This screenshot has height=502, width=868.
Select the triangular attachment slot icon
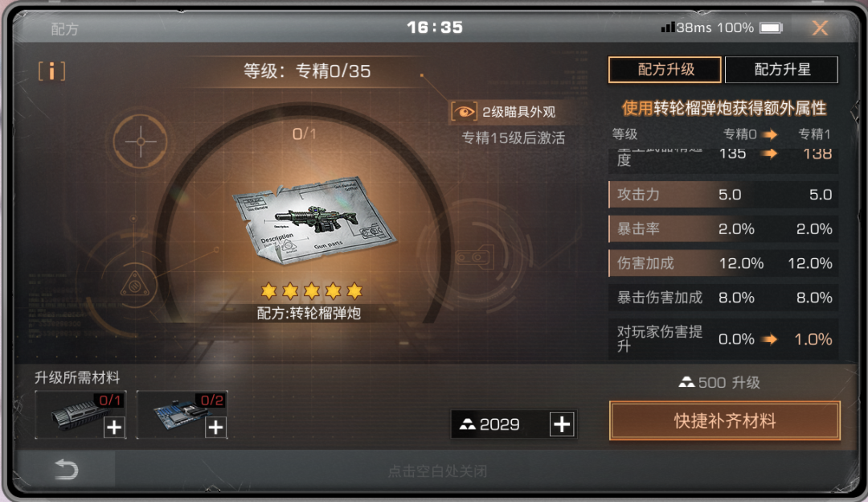pyautogui.click(x=134, y=285)
